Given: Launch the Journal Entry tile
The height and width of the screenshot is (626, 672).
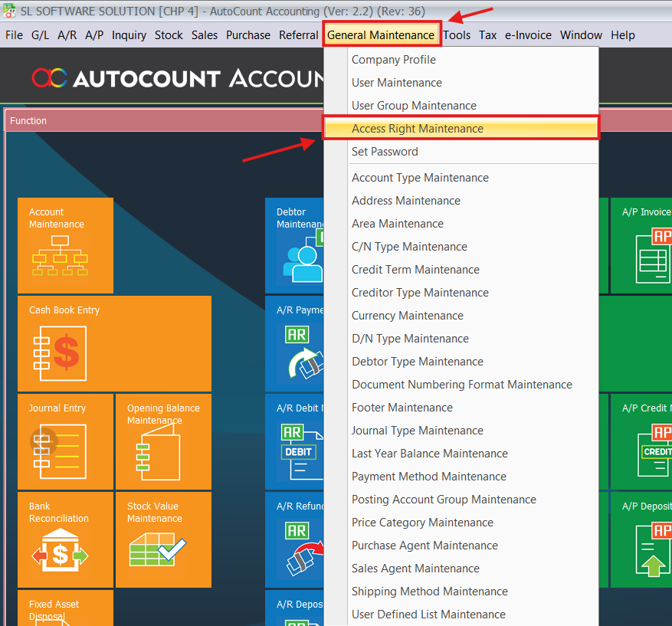Looking at the screenshot, I should (65, 441).
